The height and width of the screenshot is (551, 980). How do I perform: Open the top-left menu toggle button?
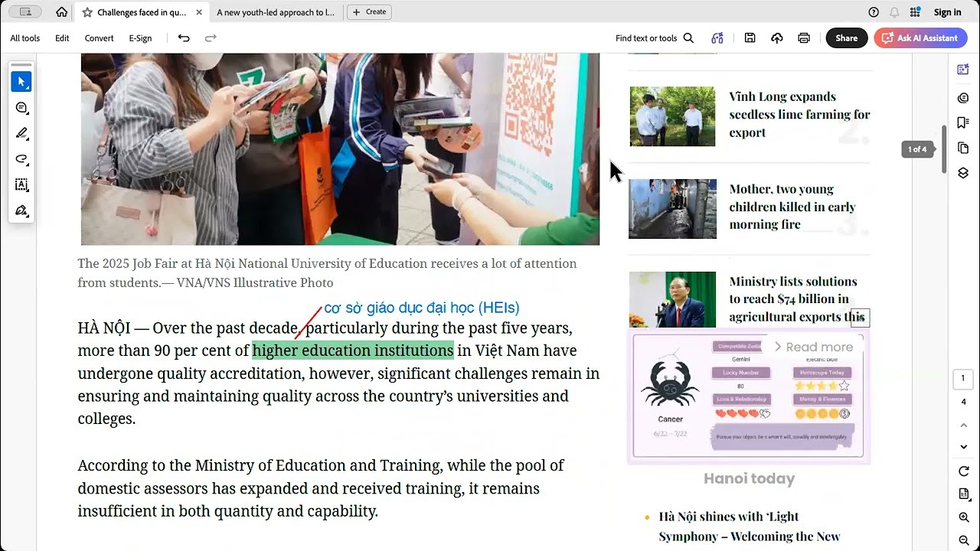coord(25,12)
